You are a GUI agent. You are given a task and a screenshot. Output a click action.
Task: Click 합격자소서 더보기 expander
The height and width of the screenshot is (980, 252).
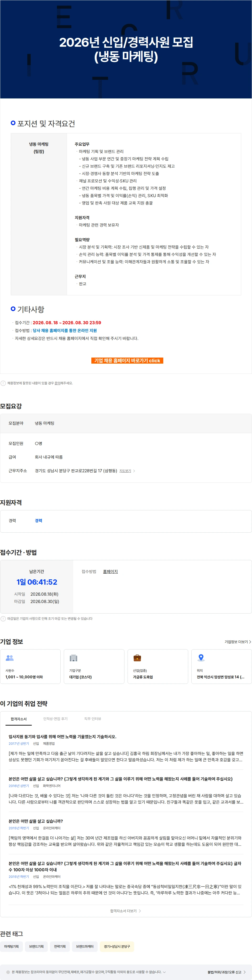(x=126, y=911)
